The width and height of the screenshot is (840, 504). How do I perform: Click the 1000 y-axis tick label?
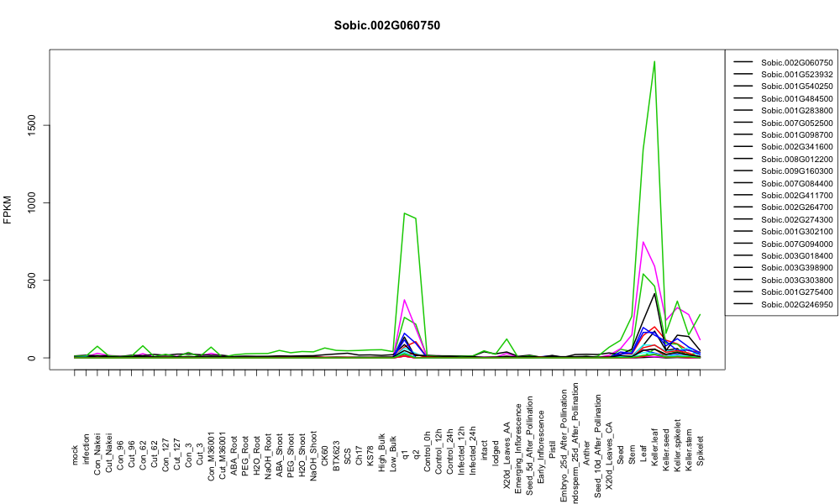tap(32, 203)
